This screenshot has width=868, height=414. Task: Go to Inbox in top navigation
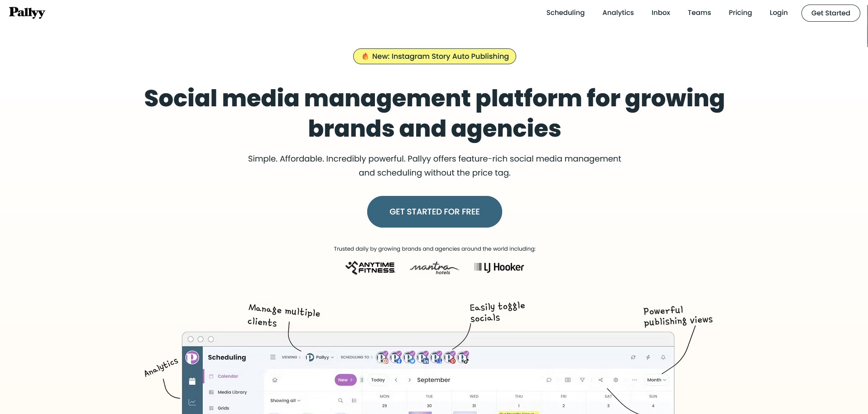point(661,13)
